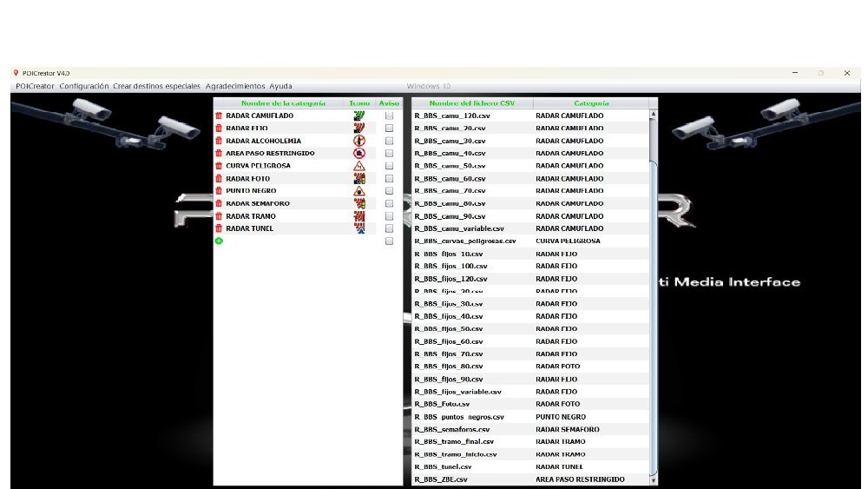Screen dimensions: 868x489
Task: Change the RADAR TRAMO icon image
Action: [359, 216]
